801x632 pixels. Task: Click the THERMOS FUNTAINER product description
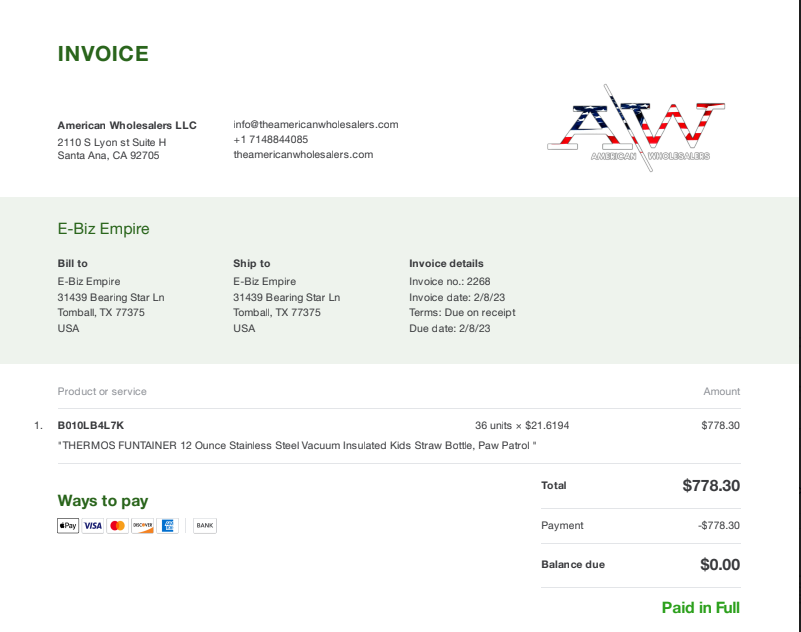coord(297,446)
